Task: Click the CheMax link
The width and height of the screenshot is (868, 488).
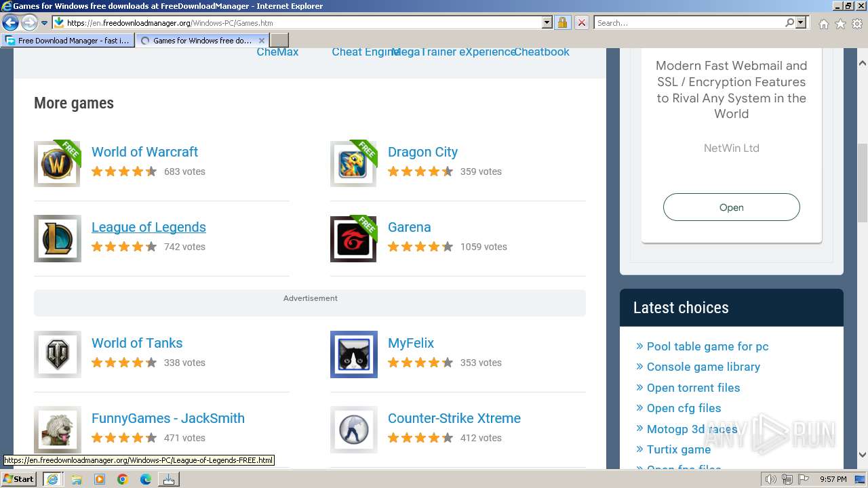Action: (x=277, y=52)
